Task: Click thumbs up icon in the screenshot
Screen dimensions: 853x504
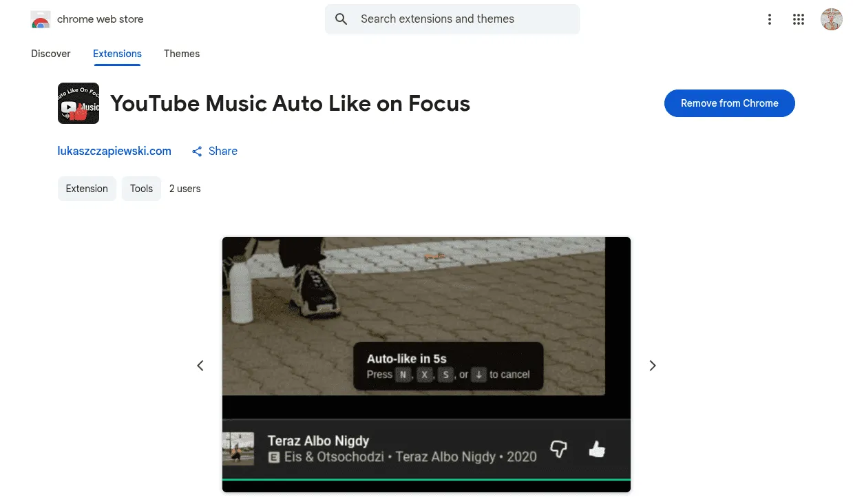Action: 597,449
